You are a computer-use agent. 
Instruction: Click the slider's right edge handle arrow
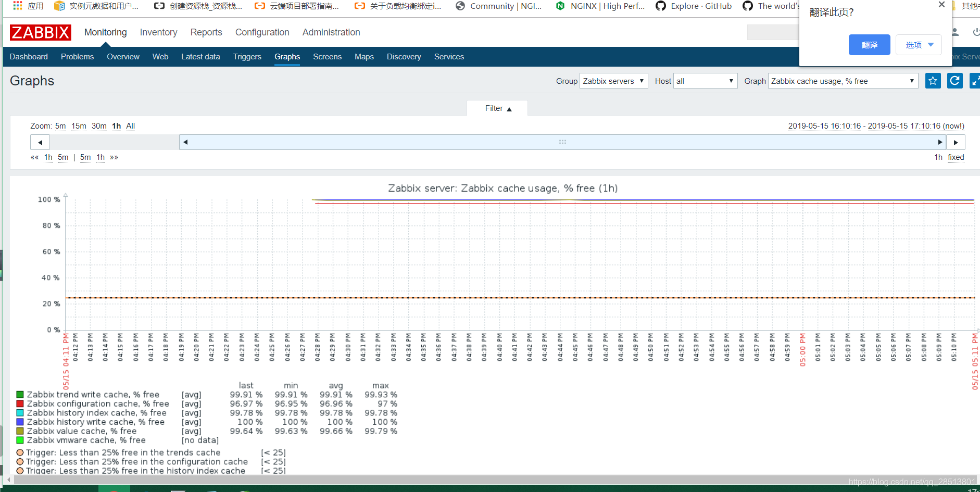940,142
